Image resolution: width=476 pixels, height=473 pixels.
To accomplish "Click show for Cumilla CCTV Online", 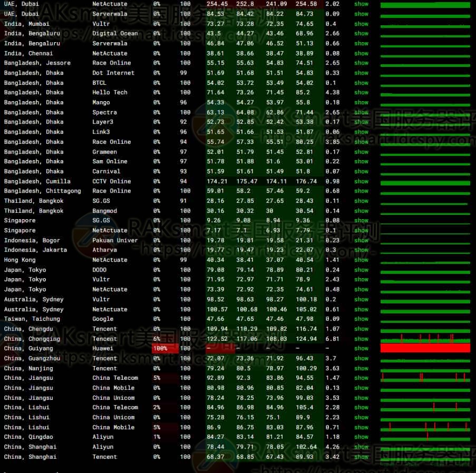I will (x=361, y=181).
